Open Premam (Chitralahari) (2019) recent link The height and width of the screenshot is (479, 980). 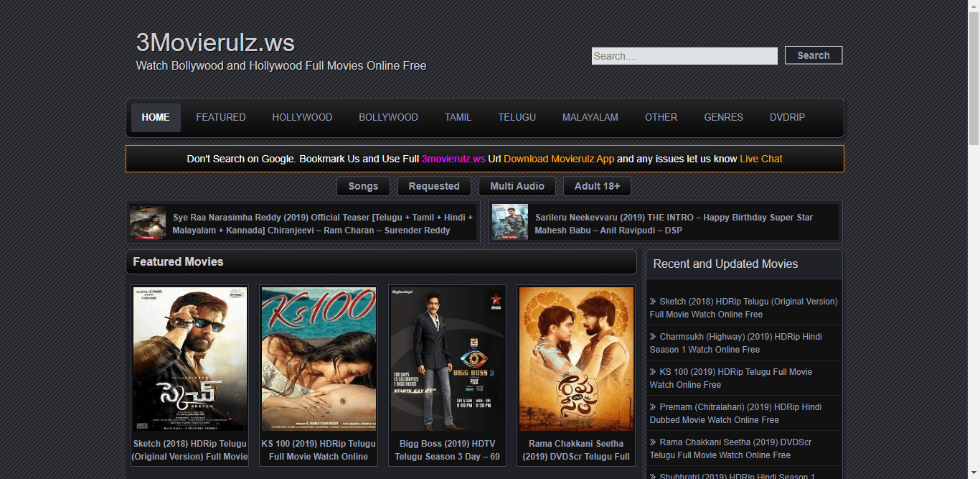[x=736, y=414]
